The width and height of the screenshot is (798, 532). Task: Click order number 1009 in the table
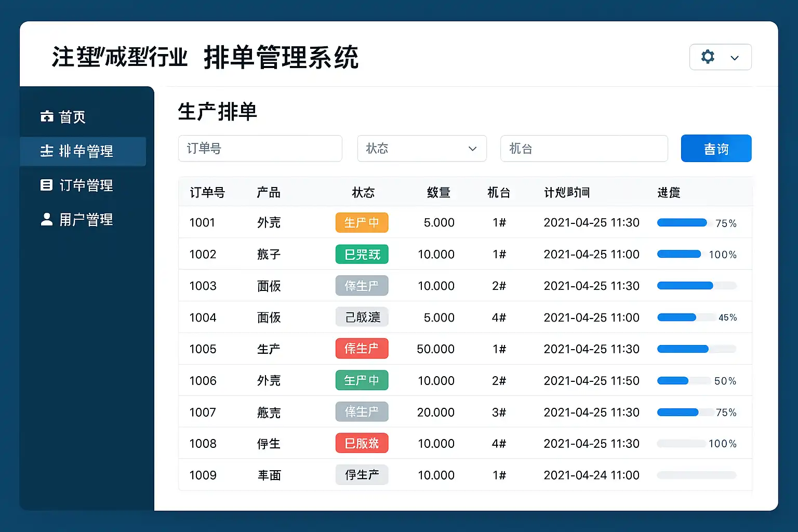(x=203, y=475)
